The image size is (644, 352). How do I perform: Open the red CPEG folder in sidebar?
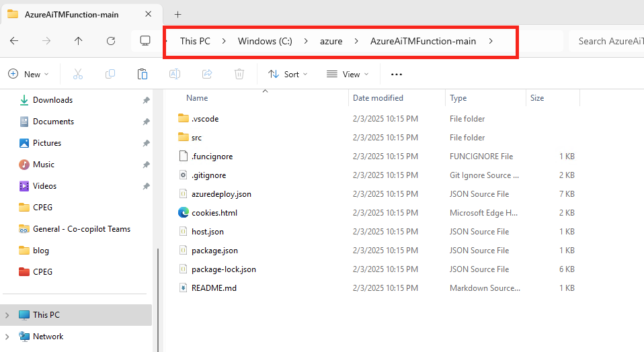pyautogui.click(x=42, y=271)
